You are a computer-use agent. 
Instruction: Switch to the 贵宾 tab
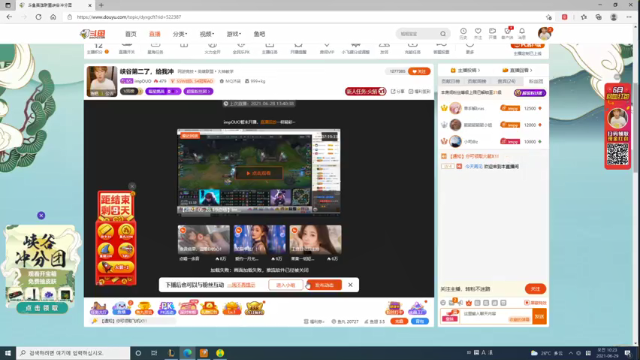(x=507, y=81)
